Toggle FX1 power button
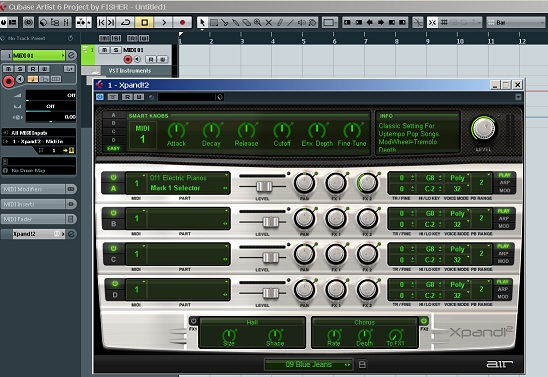This screenshot has width=548, height=377. point(193,321)
